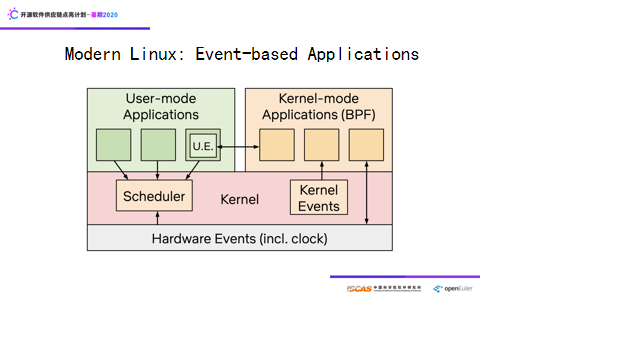Click the purple logo icon at top-left
The width and height of the screenshot is (640, 360).
[13, 14]
